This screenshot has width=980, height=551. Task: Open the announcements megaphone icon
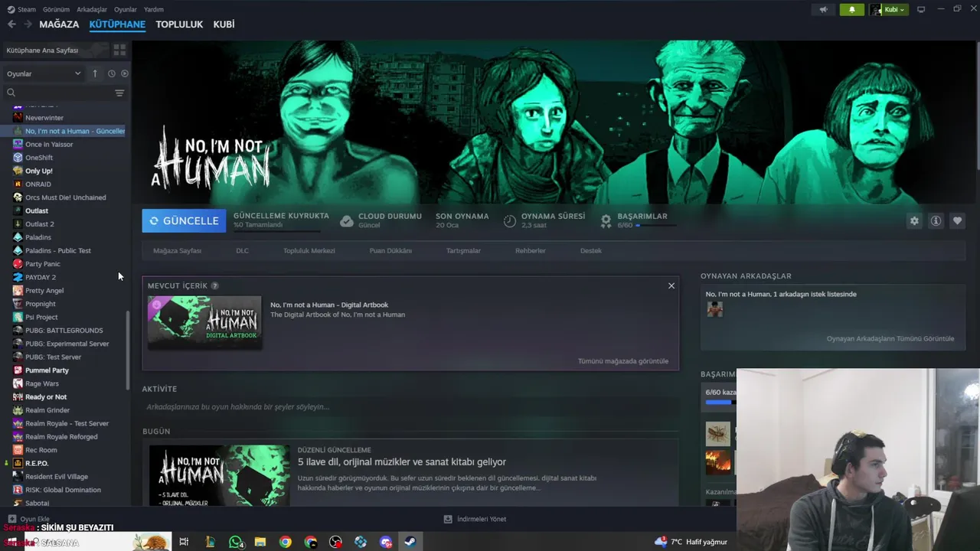[824, 9]
